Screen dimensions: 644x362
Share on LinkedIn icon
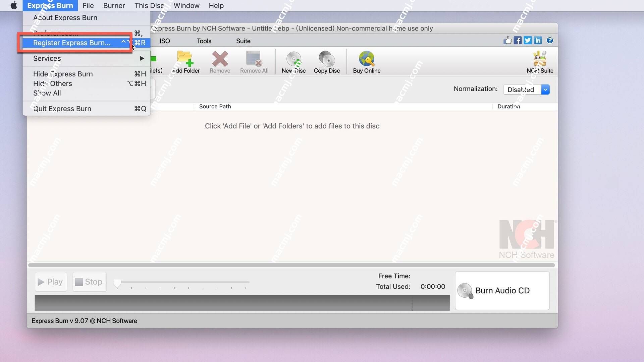point(538,41)
